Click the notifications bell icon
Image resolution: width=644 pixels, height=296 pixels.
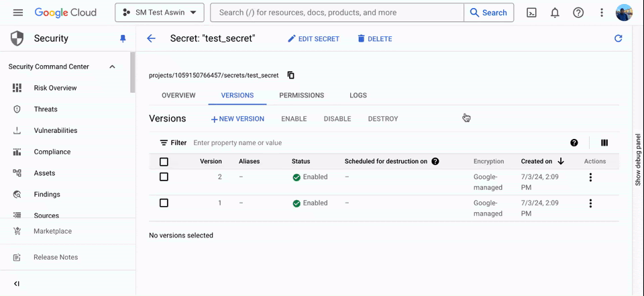[555, 13]
